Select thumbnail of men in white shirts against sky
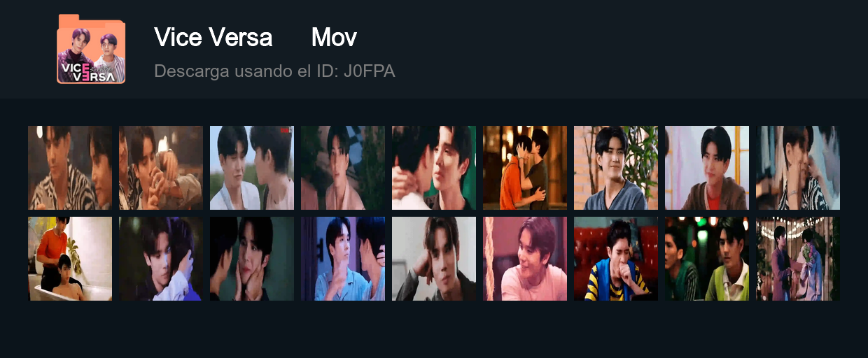The height and width of the screenshot is (358, 868). (252, 168)
